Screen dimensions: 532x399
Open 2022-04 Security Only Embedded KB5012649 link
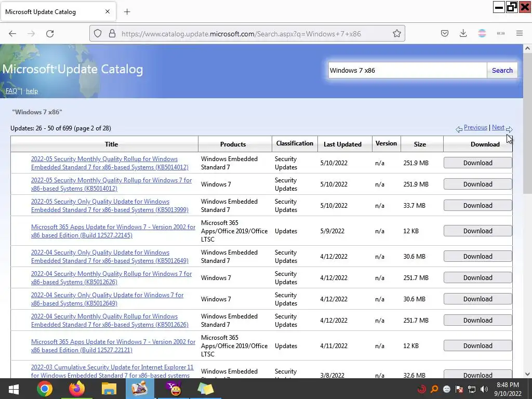click(110, 257)
